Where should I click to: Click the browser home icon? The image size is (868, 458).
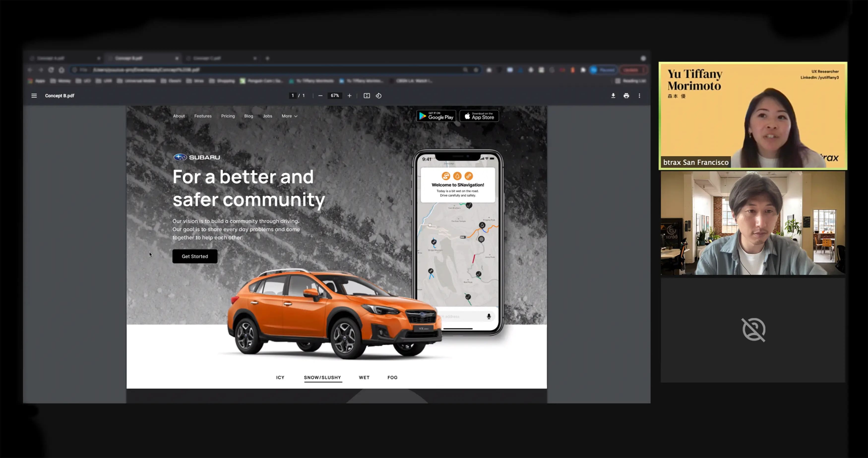[x=62, y=70]
